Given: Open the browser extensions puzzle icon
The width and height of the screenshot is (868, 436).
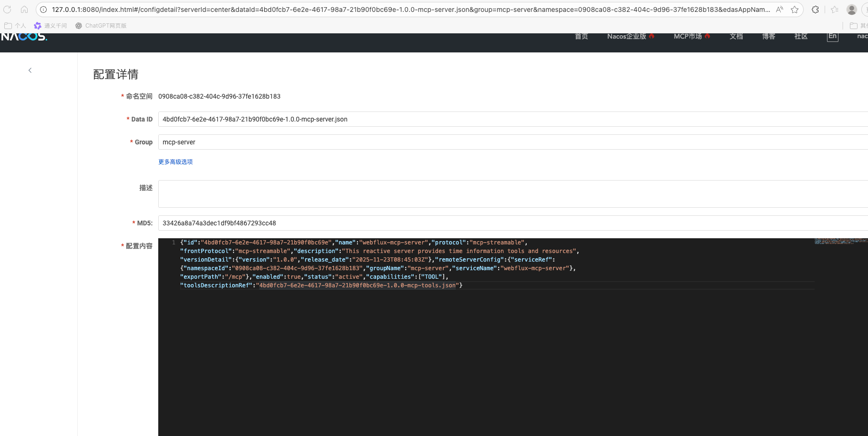Looking at the screenshot, I should [x=816, y=10].
